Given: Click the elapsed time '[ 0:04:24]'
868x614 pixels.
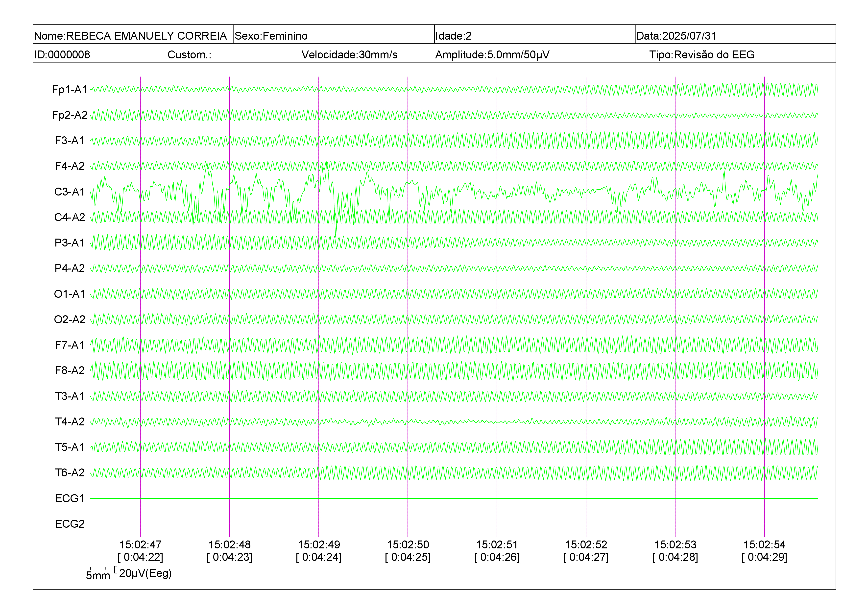Looking at the screenshot, I should pyautogui.click(x=319, y=557).
